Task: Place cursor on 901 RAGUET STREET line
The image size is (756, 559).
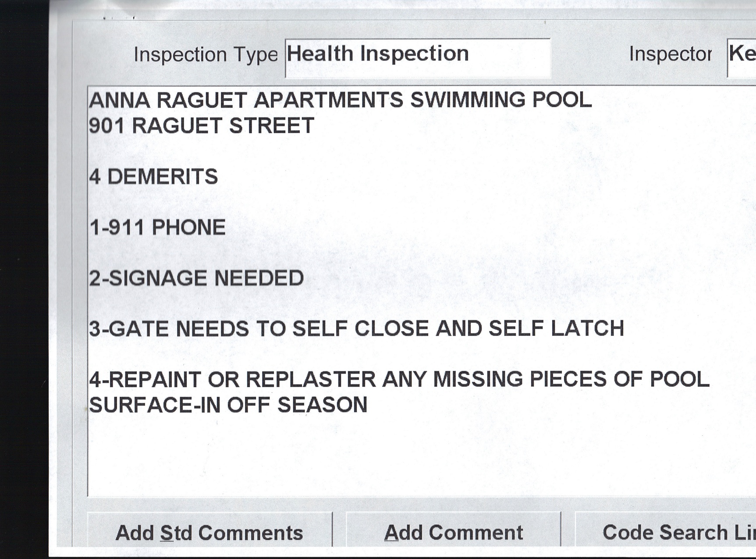Action: [x=201, y=126]
